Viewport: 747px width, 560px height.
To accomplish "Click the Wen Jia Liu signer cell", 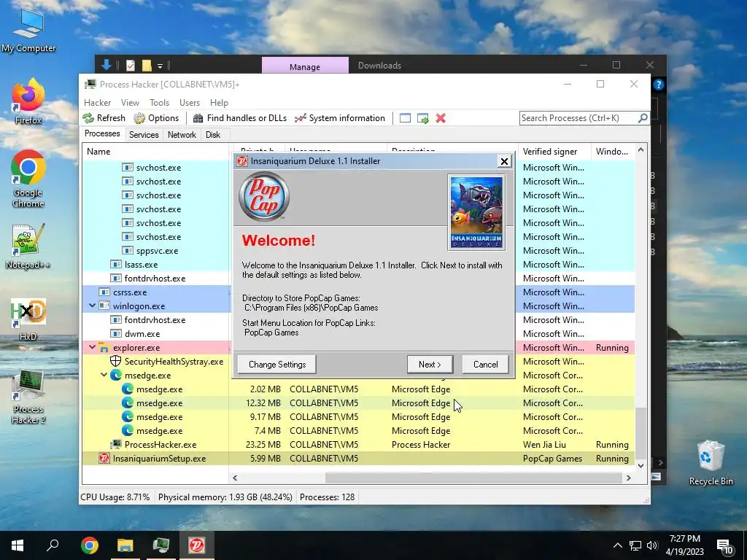I will click(x=544, y=445).
